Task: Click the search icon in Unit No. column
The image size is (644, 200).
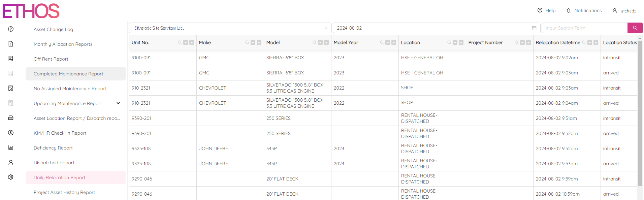Action: click(180, 42)
